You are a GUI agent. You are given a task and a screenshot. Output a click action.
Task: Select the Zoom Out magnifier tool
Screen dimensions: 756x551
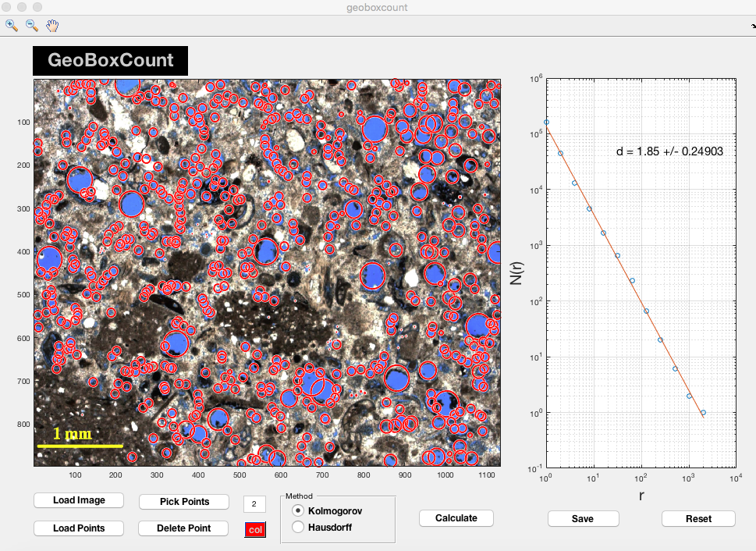pos(32,25)
